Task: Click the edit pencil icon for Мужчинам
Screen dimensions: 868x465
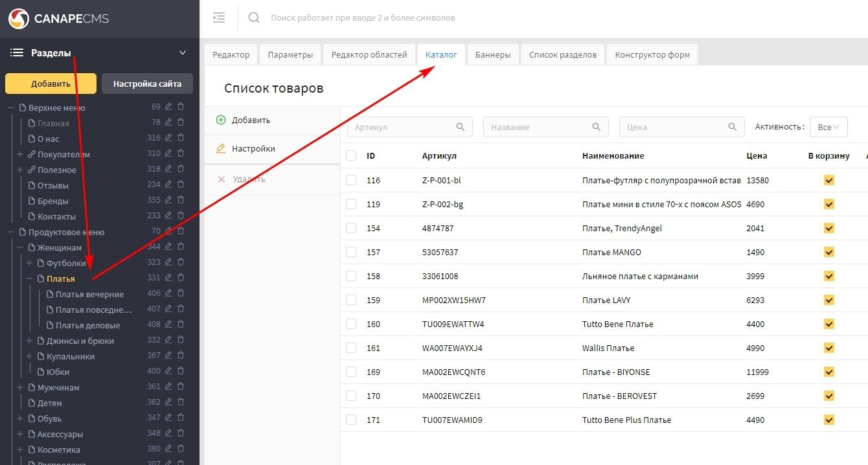Action: [x=168, y=387]
